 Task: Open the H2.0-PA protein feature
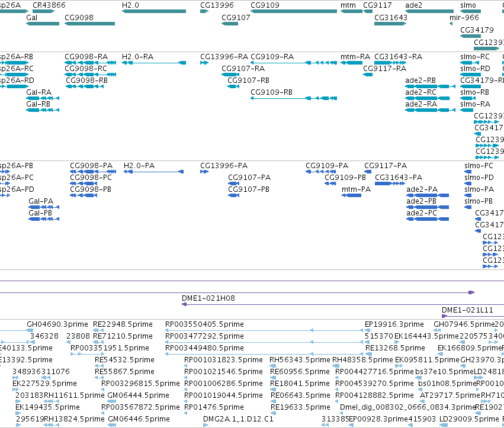[x=153, y=172]
